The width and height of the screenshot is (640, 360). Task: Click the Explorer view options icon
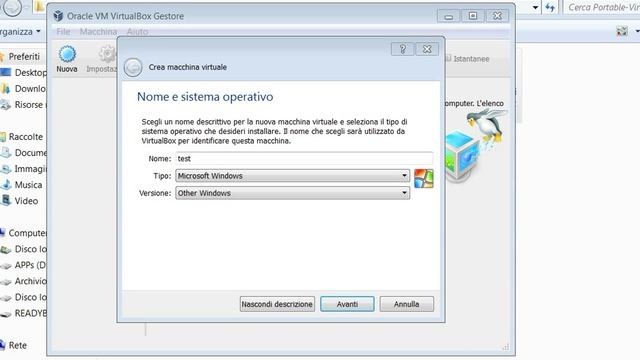tap(622, 31)
